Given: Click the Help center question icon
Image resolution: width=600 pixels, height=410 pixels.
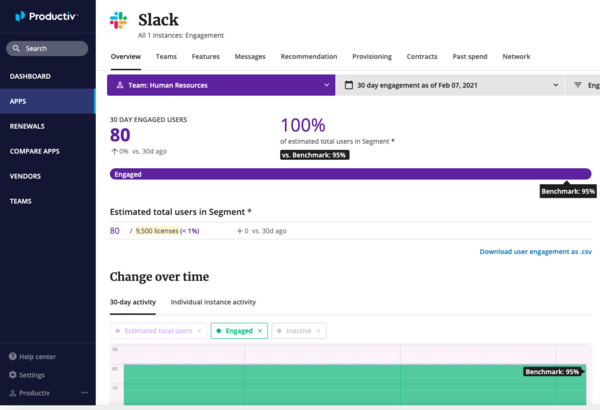Looking at the screenshot, I should (x=13, y=356).
